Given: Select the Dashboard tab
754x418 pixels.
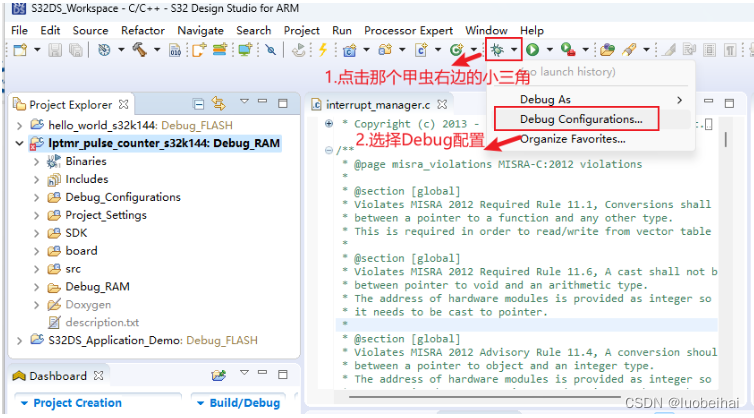Looking at the screenshot, I should pos(58,376).
